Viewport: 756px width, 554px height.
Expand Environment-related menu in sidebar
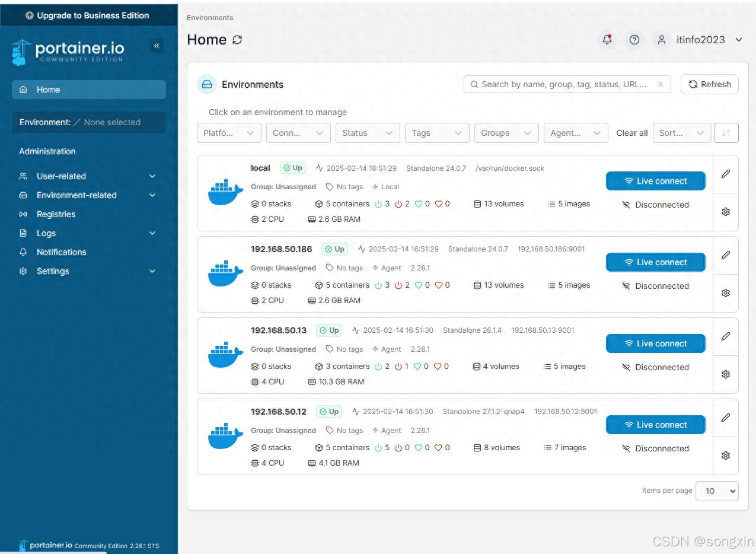tap(88, 195)
